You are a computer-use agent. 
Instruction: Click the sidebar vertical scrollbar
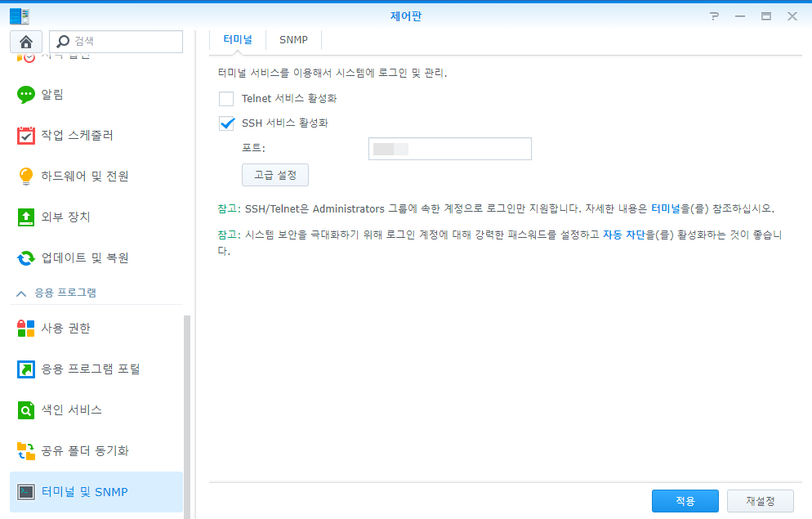point(187,417)
